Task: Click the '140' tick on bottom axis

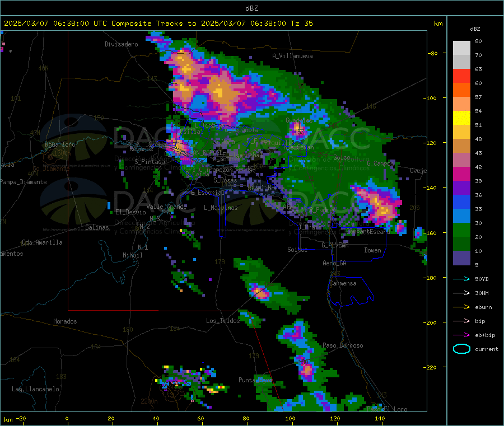Action: click(x=380, y=418)
